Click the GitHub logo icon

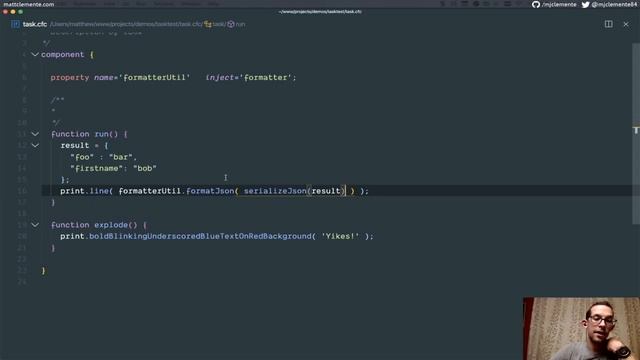click(x=536, y=4)
